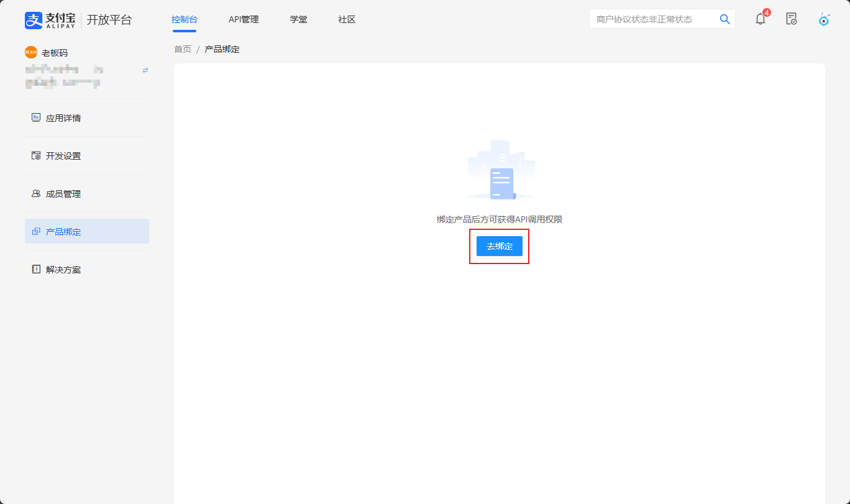Select 产品绑定 in the sidebar
Image resolution: width=850 pixels, height=504 pixels.
tap(63, 232)
